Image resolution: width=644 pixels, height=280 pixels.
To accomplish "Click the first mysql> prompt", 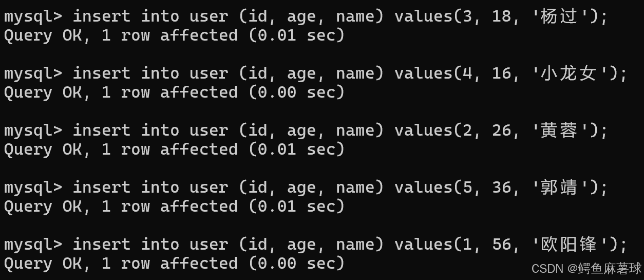I will coord(33,17).
